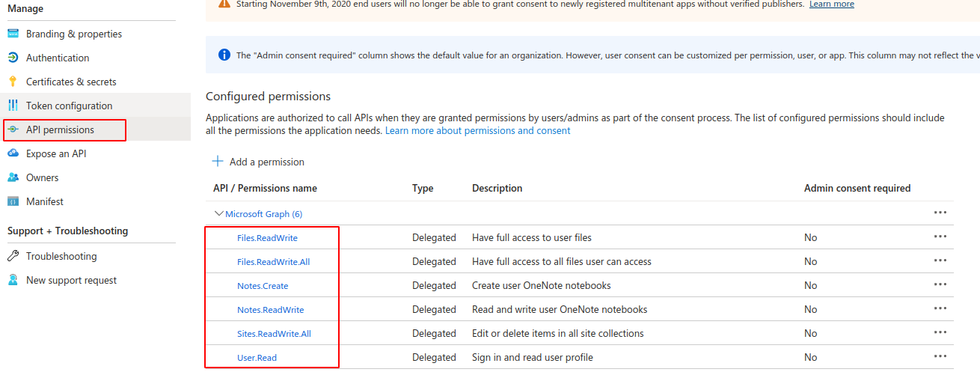Open ellipsis menu for Files.ReadWrite row

click(940, 237)
